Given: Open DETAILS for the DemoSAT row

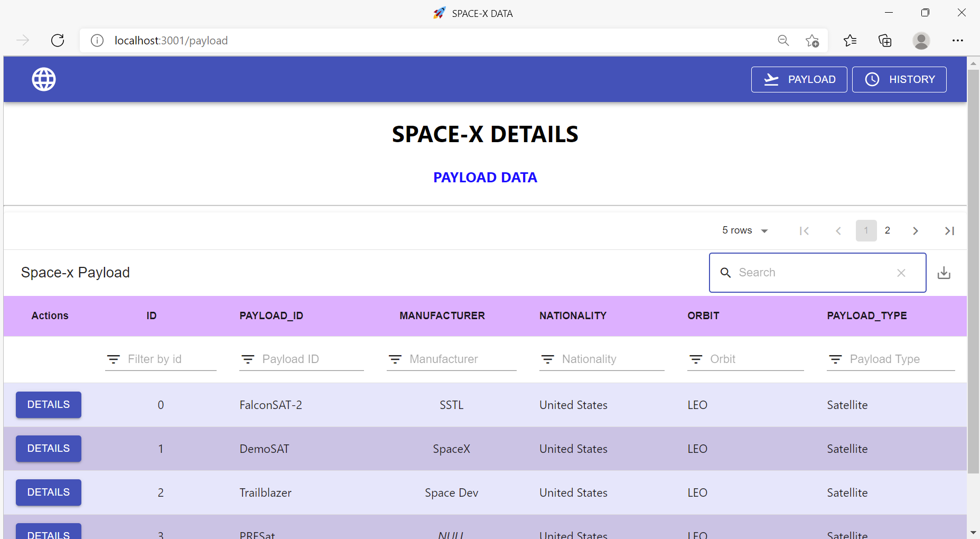Looking at the screenshot, I should tap(48, 448).
